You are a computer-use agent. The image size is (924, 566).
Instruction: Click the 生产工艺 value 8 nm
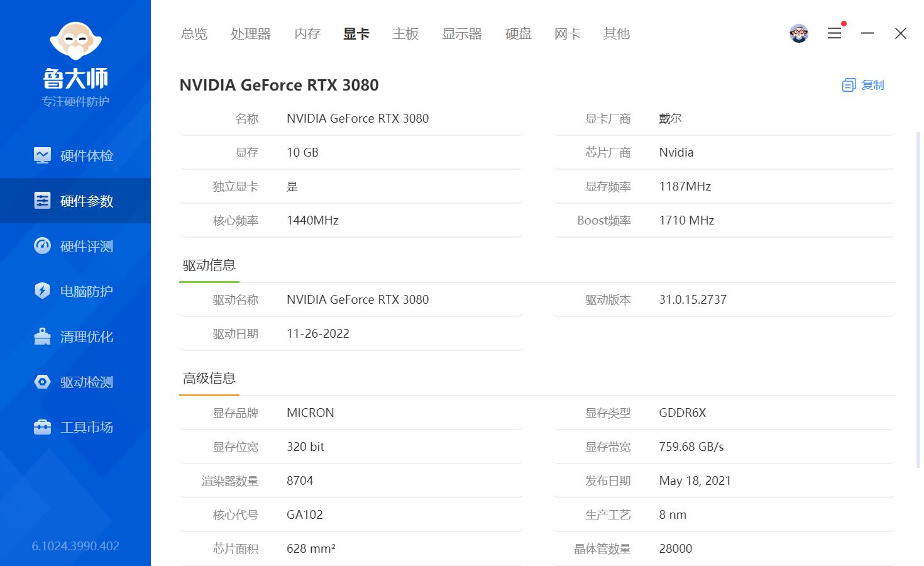point(673,515)
